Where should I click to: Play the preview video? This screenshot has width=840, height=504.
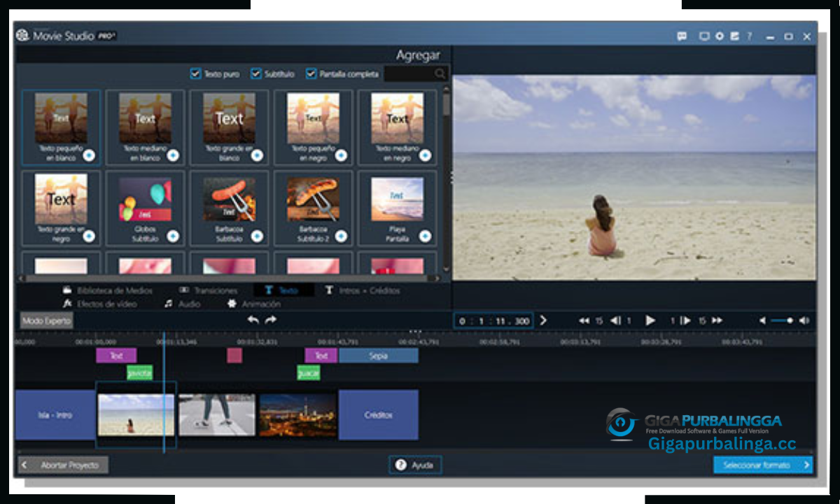[650, 321]
